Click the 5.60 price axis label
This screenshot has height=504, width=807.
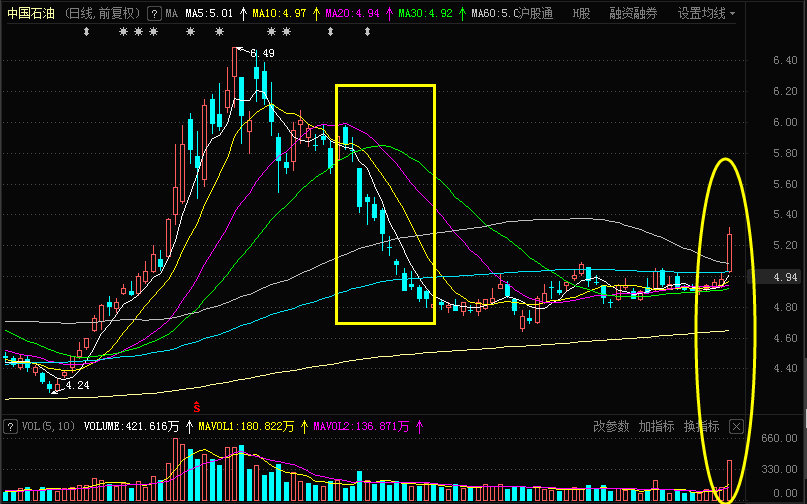(785, 184)
